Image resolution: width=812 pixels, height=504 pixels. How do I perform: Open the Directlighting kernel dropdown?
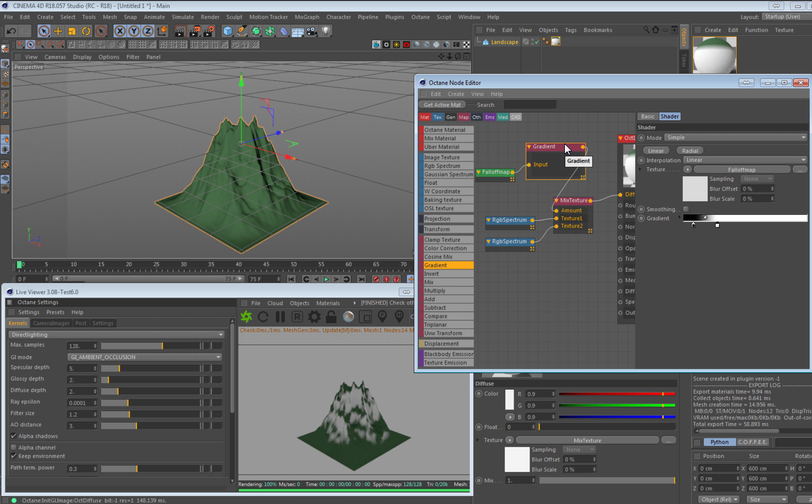(117, 334)
